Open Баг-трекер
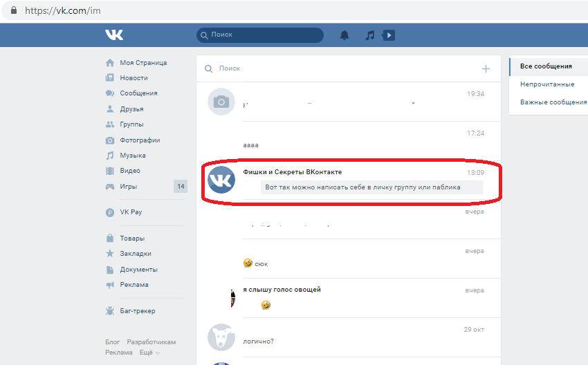 [x=138, y=310]
